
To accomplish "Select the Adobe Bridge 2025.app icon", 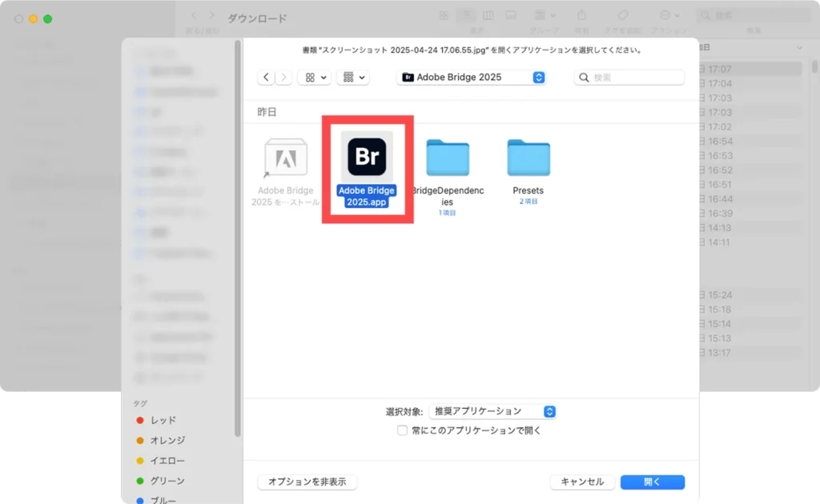I will click(x=367, y=157).
